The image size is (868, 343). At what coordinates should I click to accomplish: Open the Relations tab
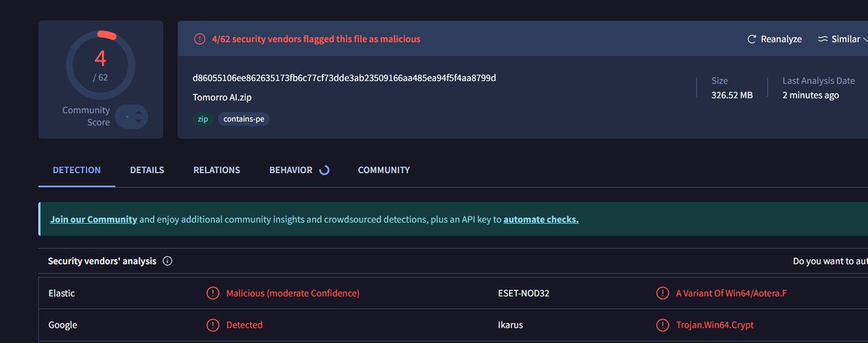coord(216,170)
